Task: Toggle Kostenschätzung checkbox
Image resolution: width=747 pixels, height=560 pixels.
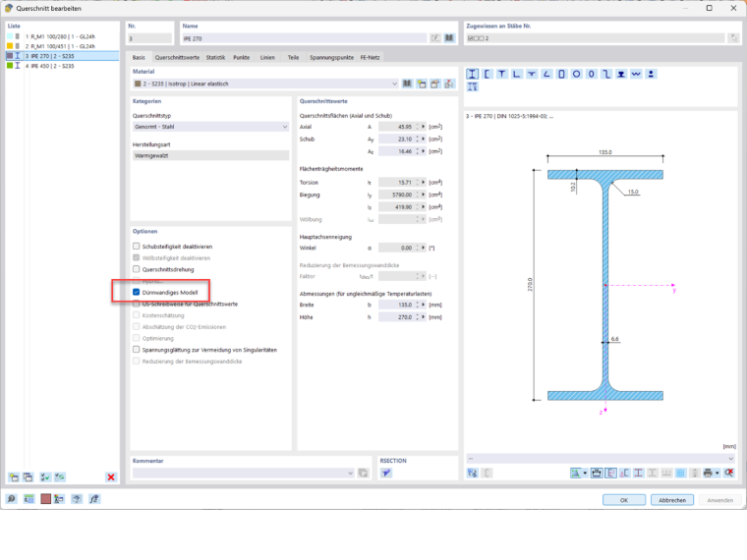Action: tap(137, 315)
